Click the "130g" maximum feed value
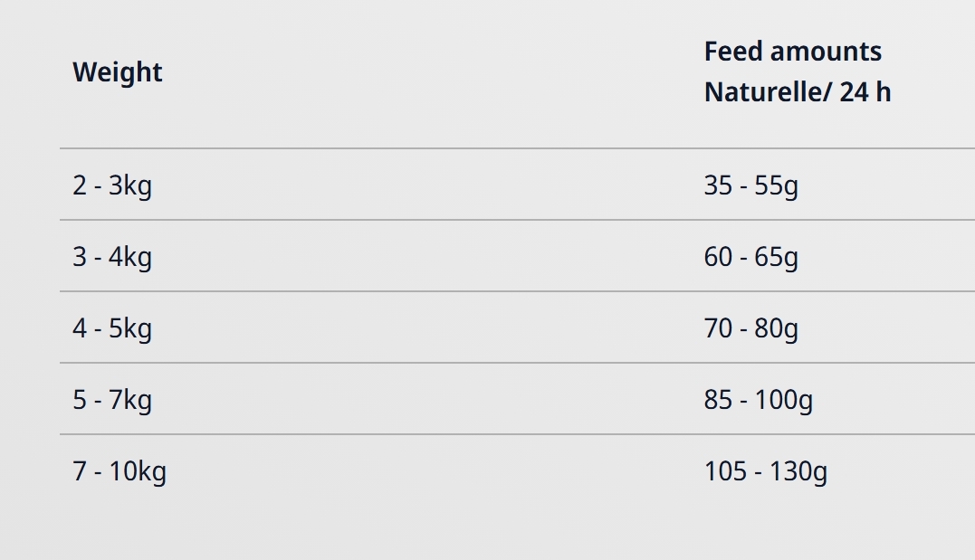The height and width of the screenshot is (560, 975). pyautogui.click(x=798, y=471)
